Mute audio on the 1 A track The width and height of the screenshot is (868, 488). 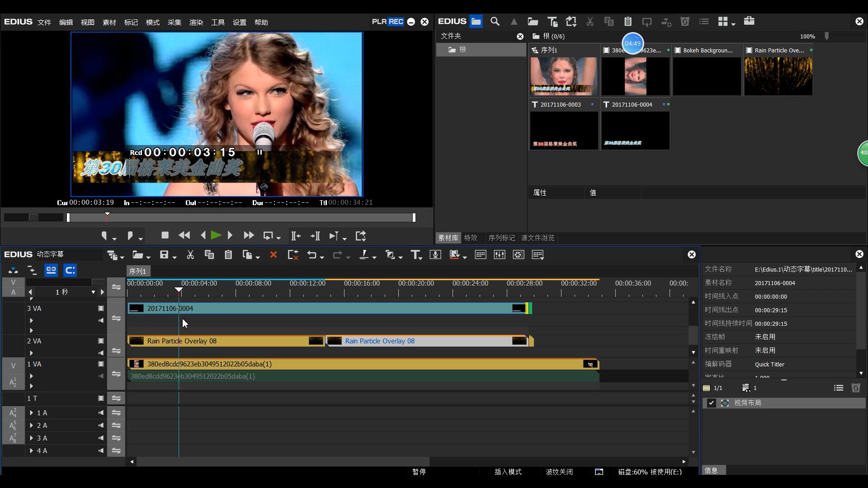click(101, 413)
